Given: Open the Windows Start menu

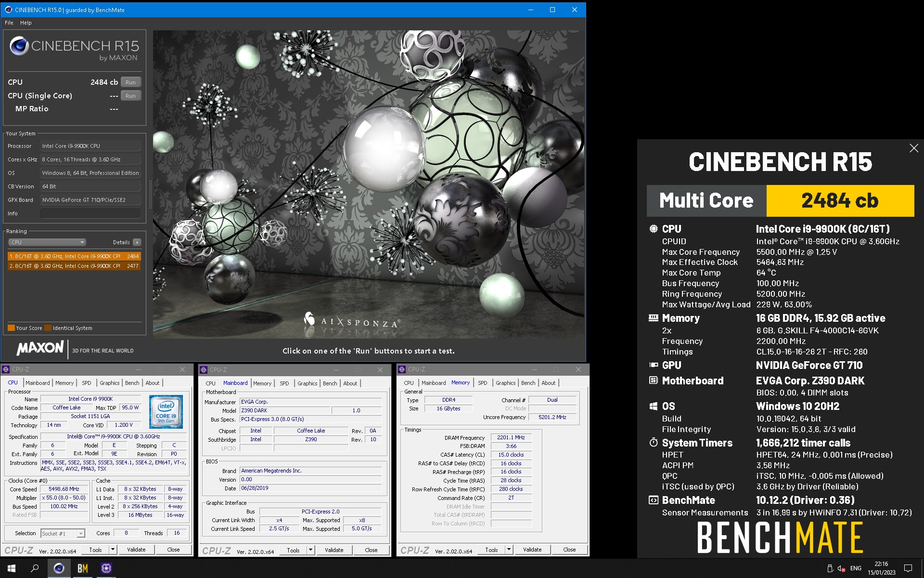Looking at the screenshot, I should [x=12, y=568].
